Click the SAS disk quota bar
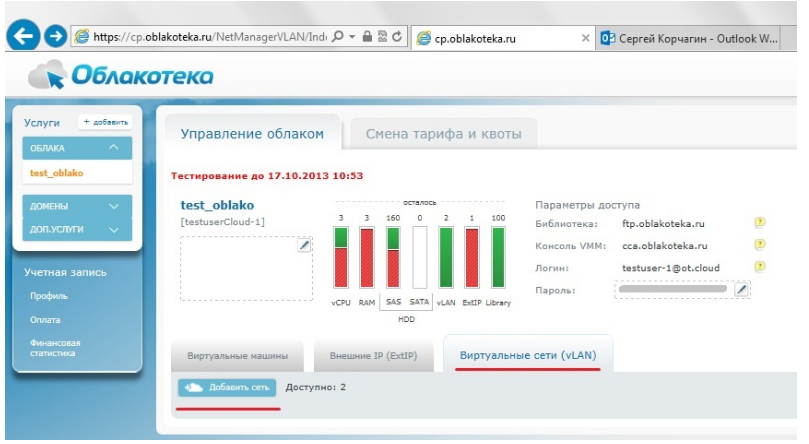Screen dimensions: 809x444 393,257
